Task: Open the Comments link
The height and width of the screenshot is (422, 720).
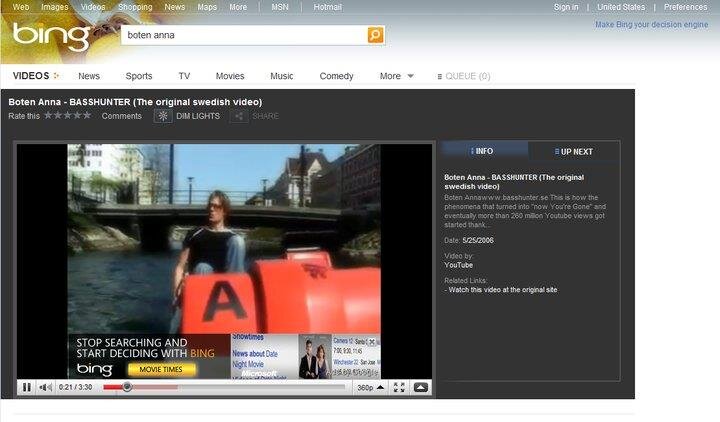Action: click(122, 116)
